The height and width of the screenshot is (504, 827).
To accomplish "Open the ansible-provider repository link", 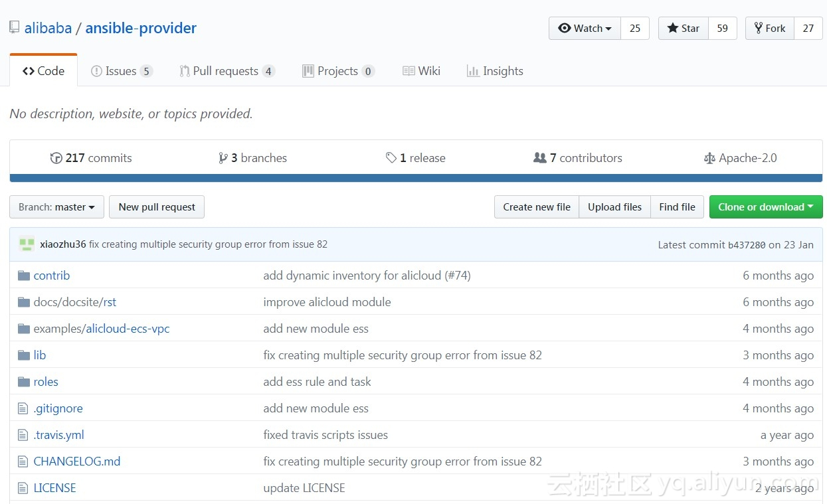I will coord(141,28).
